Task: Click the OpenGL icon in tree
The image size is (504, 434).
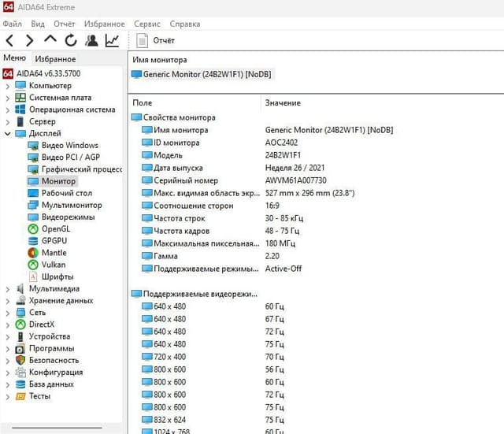Action: tap(33, 229)
